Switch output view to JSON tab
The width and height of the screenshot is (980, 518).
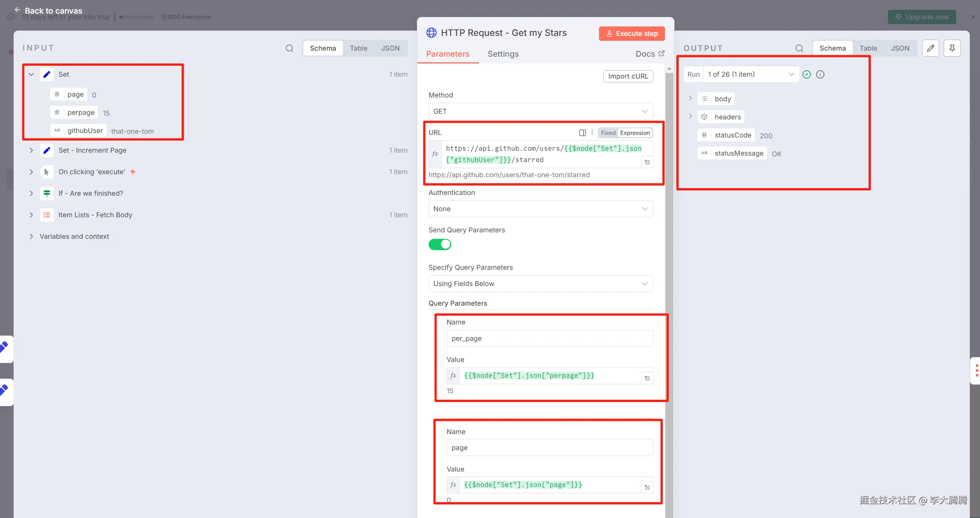(x=900, y=48)
